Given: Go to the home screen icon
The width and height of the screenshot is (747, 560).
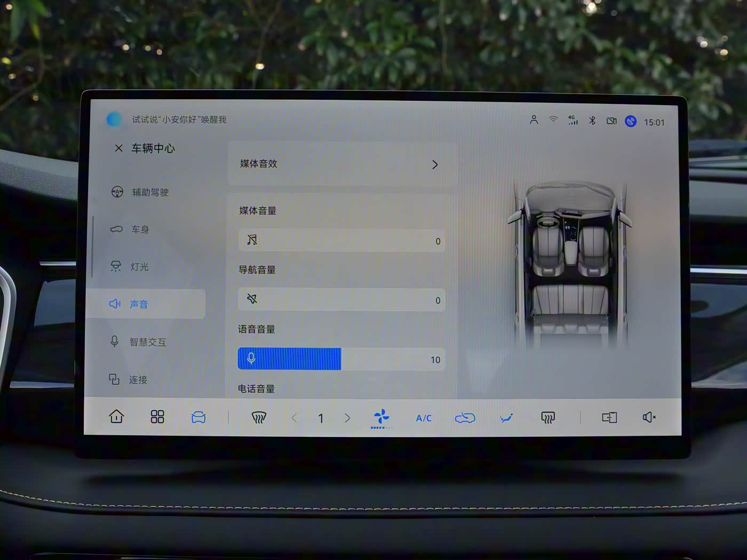Looking at the screenshot, I should (116, 417).
